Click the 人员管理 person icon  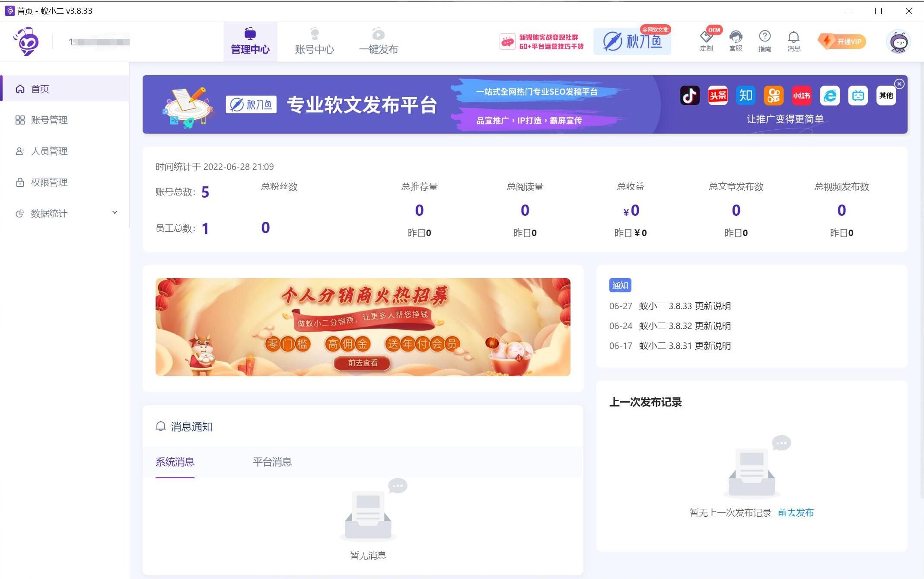[x=20, y=151]
